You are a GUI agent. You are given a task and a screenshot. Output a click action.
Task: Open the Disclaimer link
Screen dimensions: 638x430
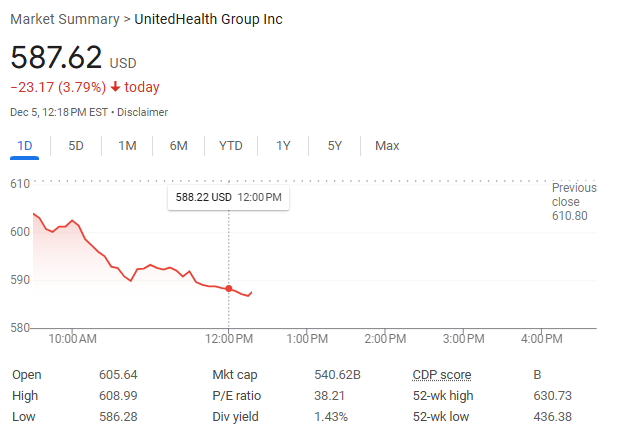(142, 112)
